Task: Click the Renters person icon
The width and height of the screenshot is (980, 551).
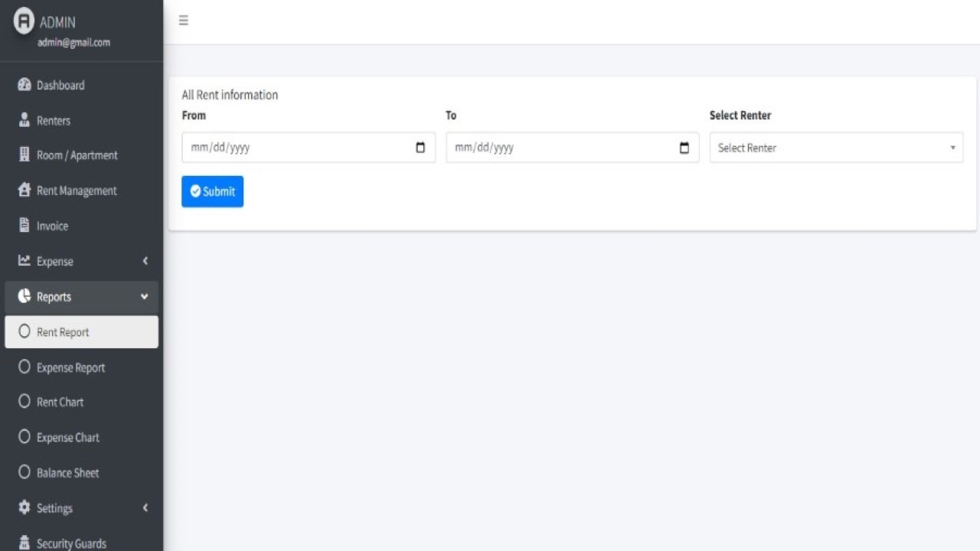Action: click(x=24, y=120)
